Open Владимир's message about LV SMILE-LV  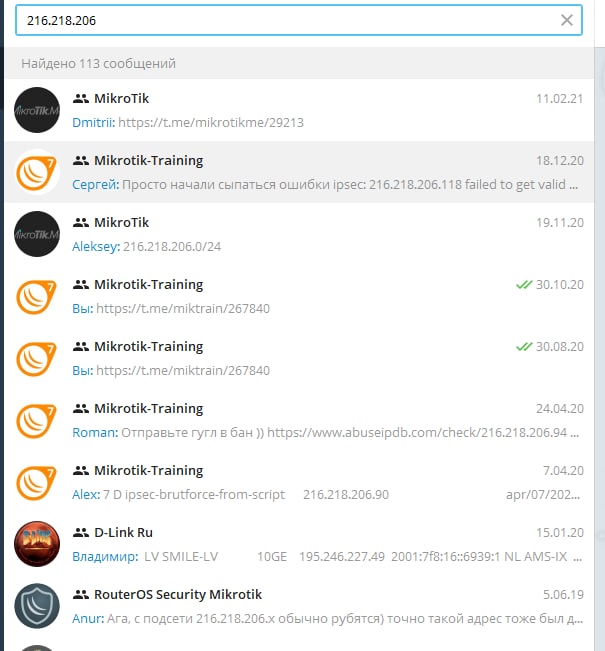pyautogui.click(x=299, y=544)
